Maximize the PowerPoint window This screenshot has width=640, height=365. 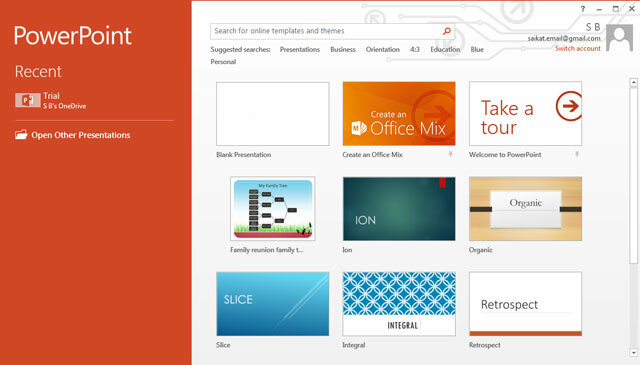pyautogui.click(x=616, y=9)
